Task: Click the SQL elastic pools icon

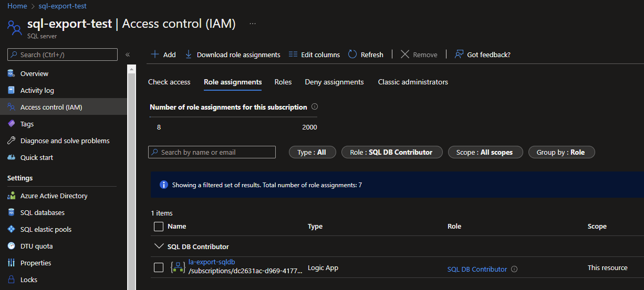Action: point(11,229)
